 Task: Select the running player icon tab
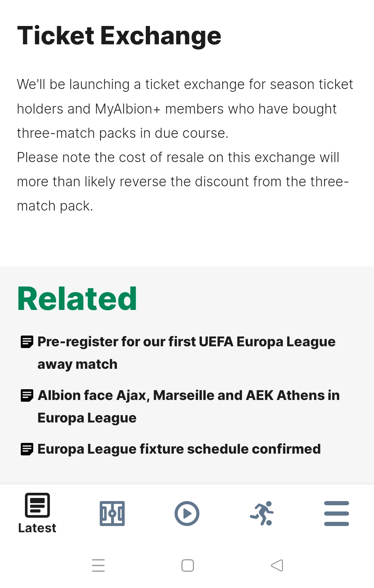[x=262, y=513]
